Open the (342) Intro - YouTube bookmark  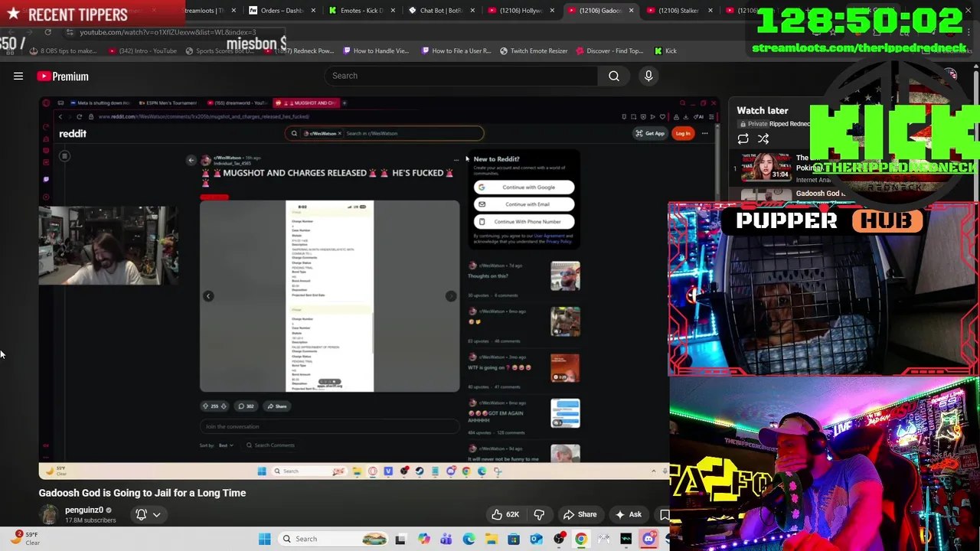[x=142, y=51]
